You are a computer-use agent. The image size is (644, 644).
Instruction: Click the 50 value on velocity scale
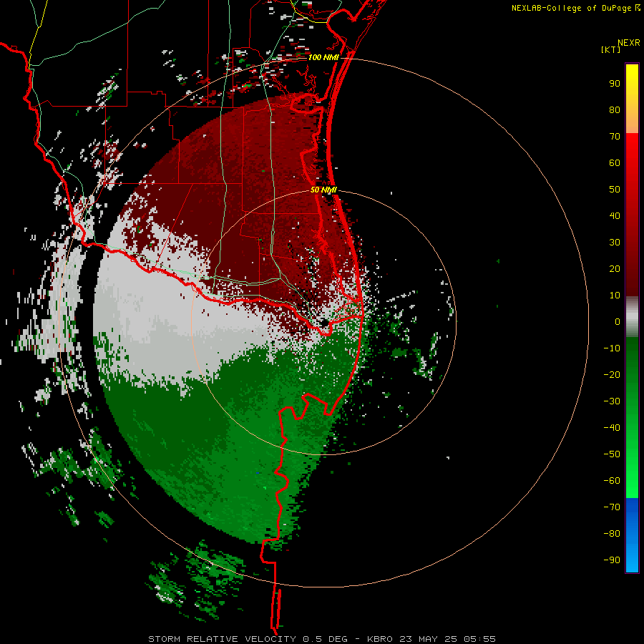pos(615,190)
